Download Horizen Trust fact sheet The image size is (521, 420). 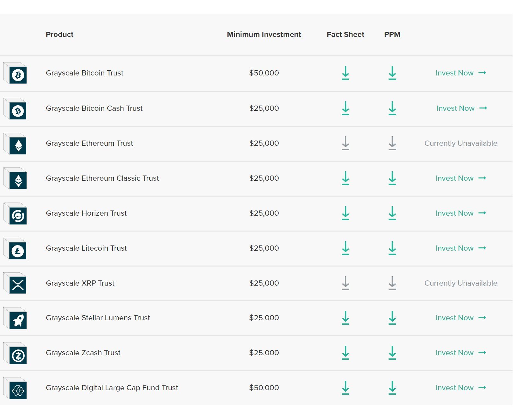point(345,213)
